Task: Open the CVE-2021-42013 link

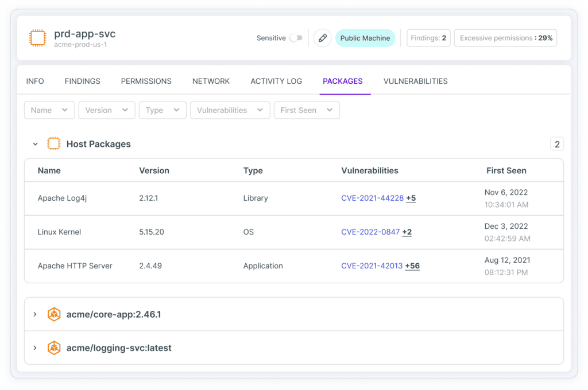Action: (x=372, y=266)
